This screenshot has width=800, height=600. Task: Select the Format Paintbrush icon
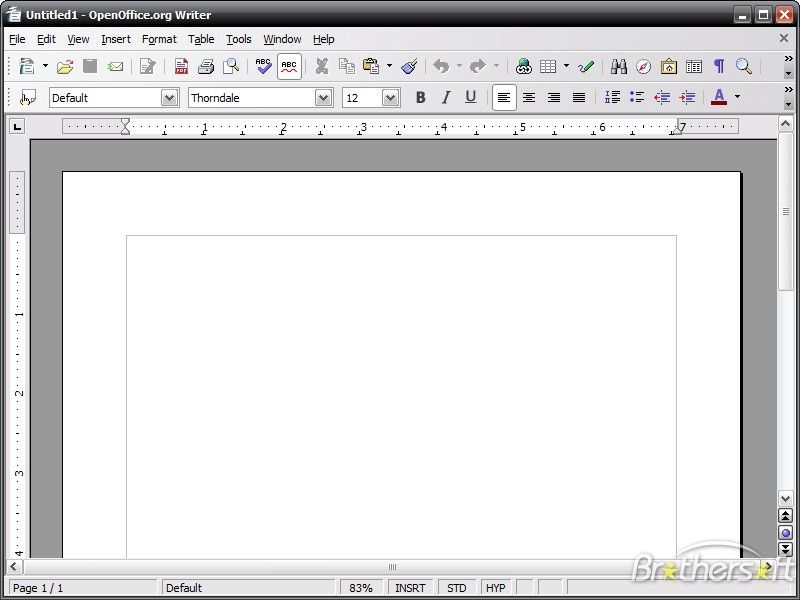tap(409, 66)
